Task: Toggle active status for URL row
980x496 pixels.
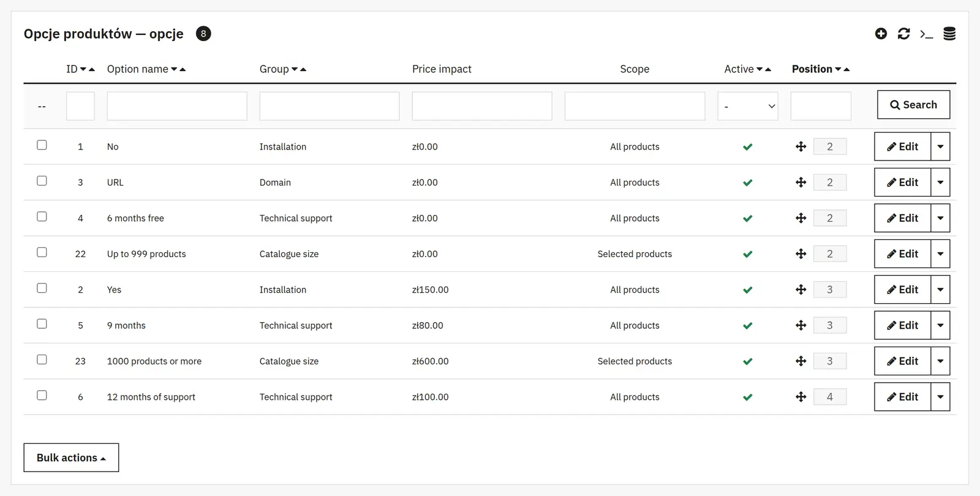Action: [748, 182]
